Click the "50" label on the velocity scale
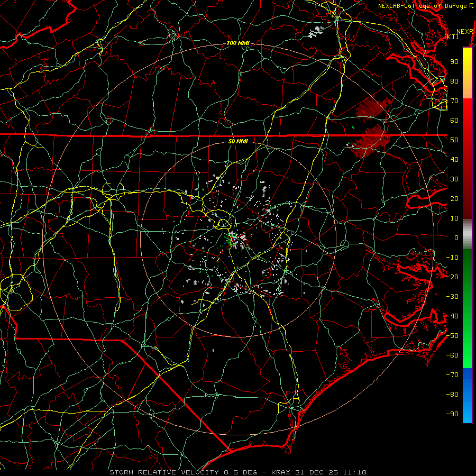 coord(454,140)
